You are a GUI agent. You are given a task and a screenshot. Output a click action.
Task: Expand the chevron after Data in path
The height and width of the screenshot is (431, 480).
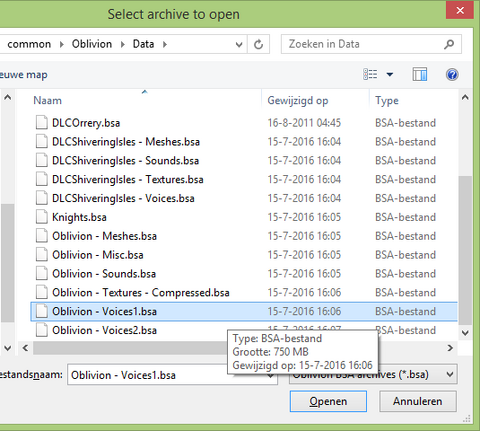point(165,44)
